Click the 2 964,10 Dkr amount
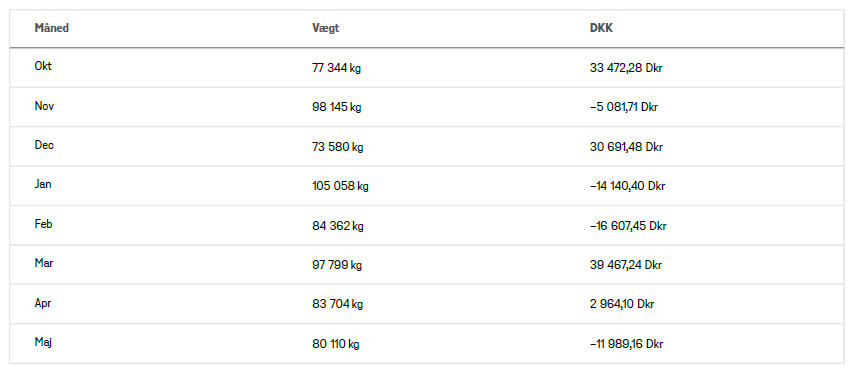Screen dimensions: 858x375 point(622,304)
